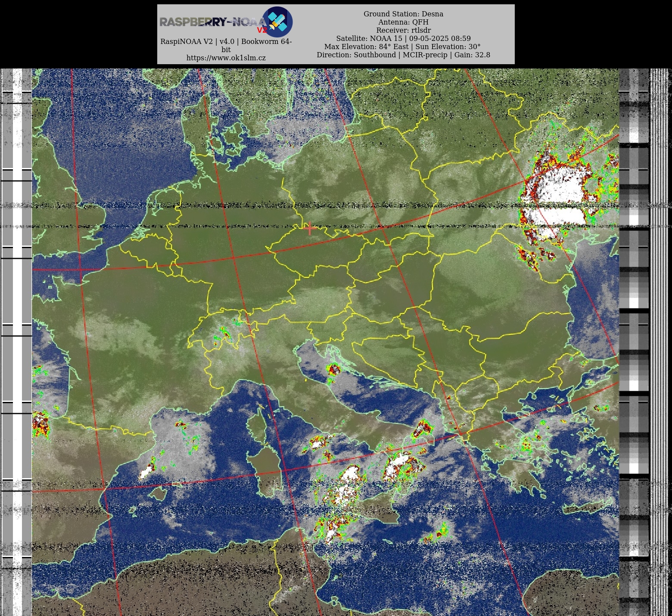Click the red cross ground station marker
This screenshot has height=616, width=672.
(x=309, y=229)
